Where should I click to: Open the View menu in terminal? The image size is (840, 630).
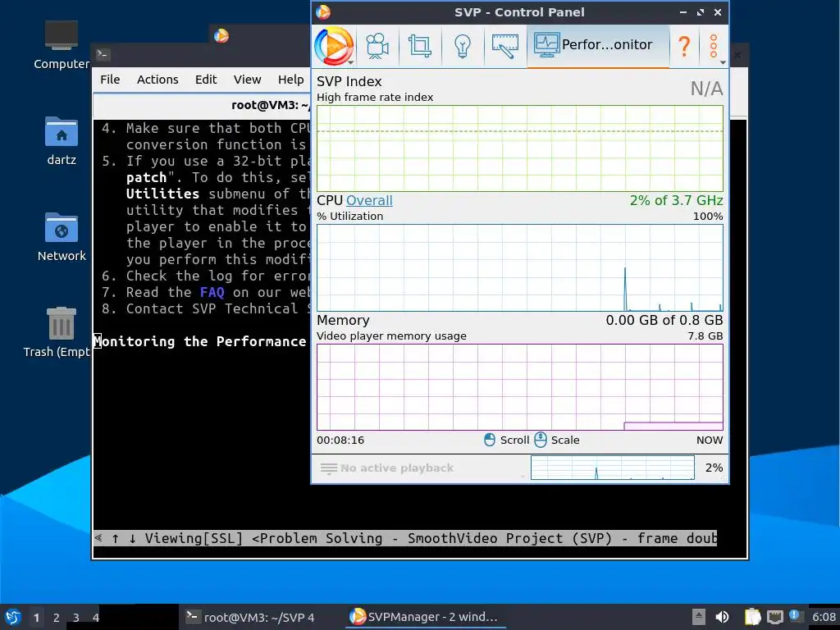coord(247,80)
